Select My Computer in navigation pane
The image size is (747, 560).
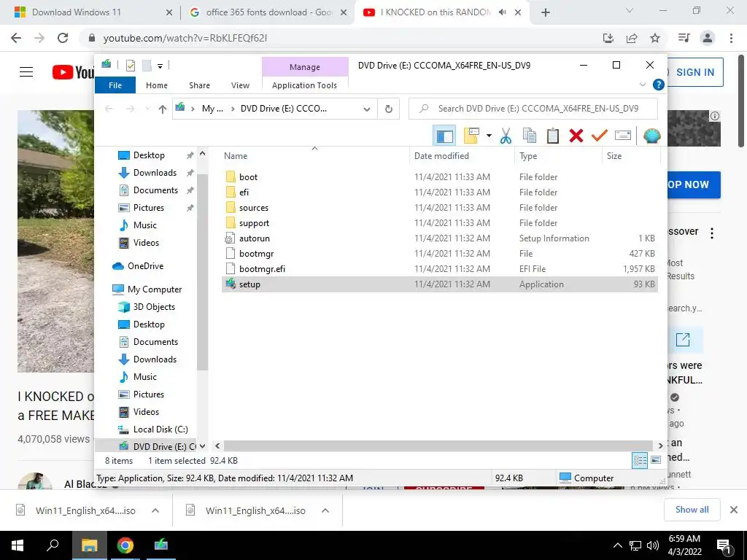click(x=155, y=289)
